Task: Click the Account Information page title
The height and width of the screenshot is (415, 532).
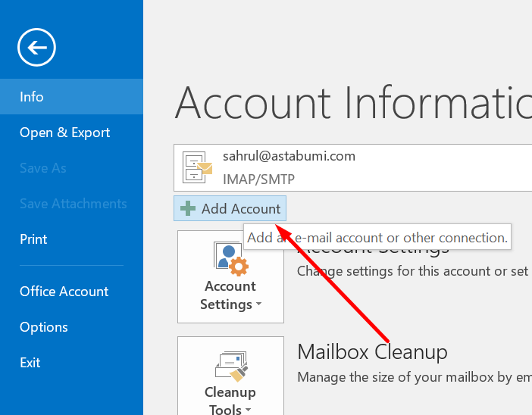Action: [353, 102]
